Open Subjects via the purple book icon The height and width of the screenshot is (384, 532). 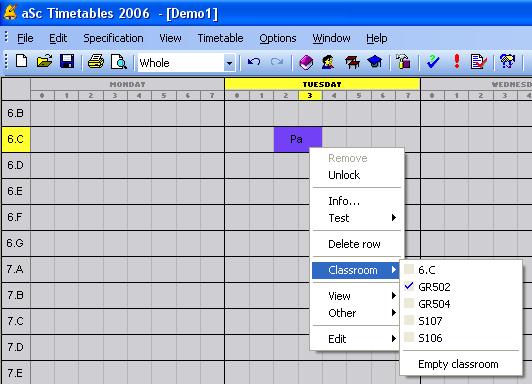(x=306, y=62)
